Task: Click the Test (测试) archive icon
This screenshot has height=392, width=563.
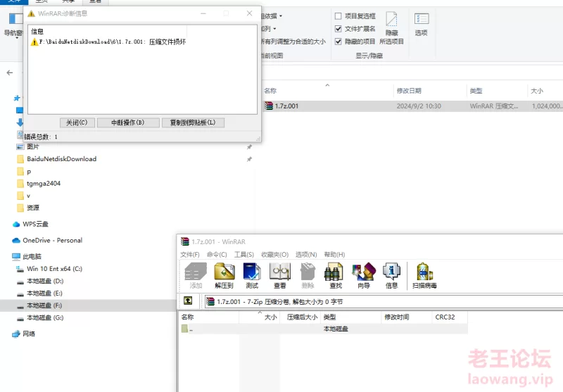Action: pyautogui.click(x=252, y=275)
